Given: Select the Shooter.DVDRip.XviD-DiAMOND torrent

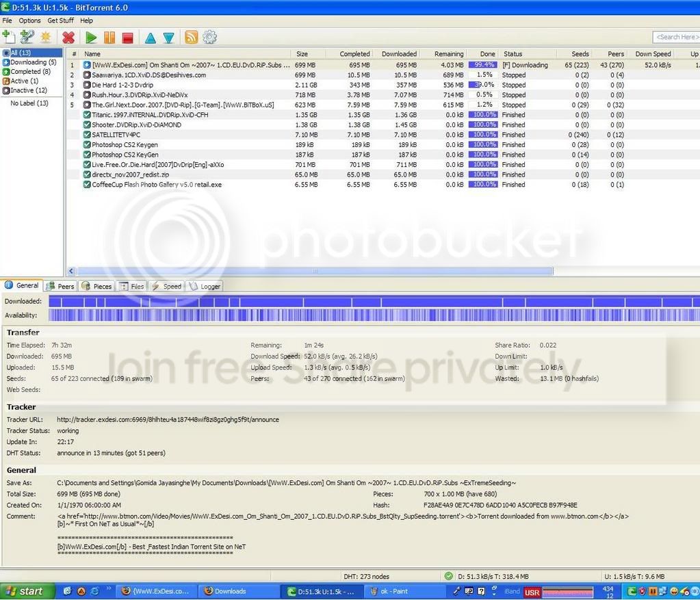Looking at the screenshot, I should click(x=383, y=125).
